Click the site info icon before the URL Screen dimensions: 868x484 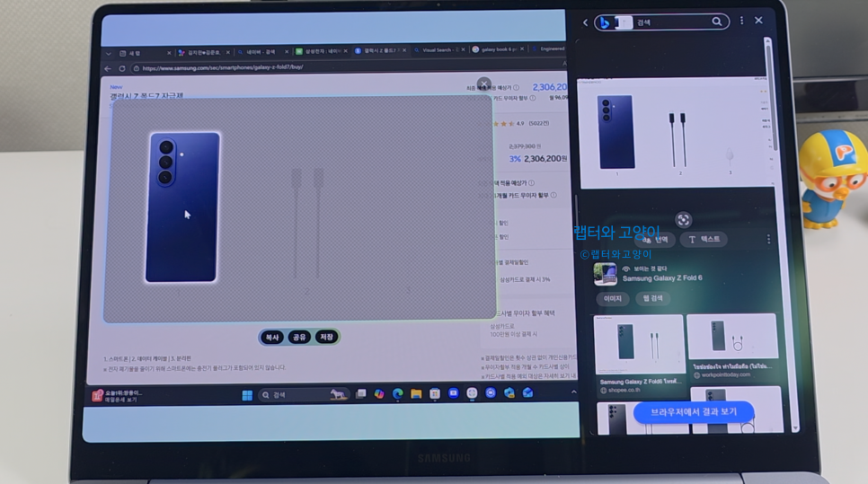tap(136, 68)
